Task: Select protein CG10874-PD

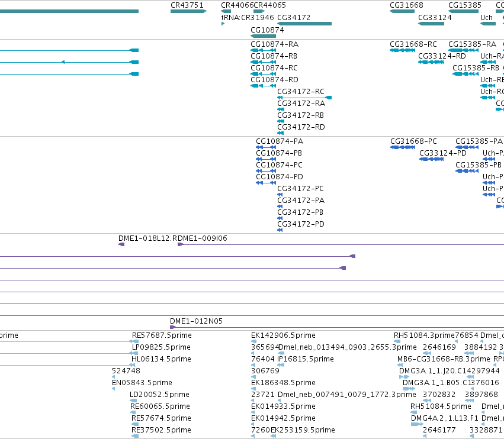Action: click(x=280, y=177)
